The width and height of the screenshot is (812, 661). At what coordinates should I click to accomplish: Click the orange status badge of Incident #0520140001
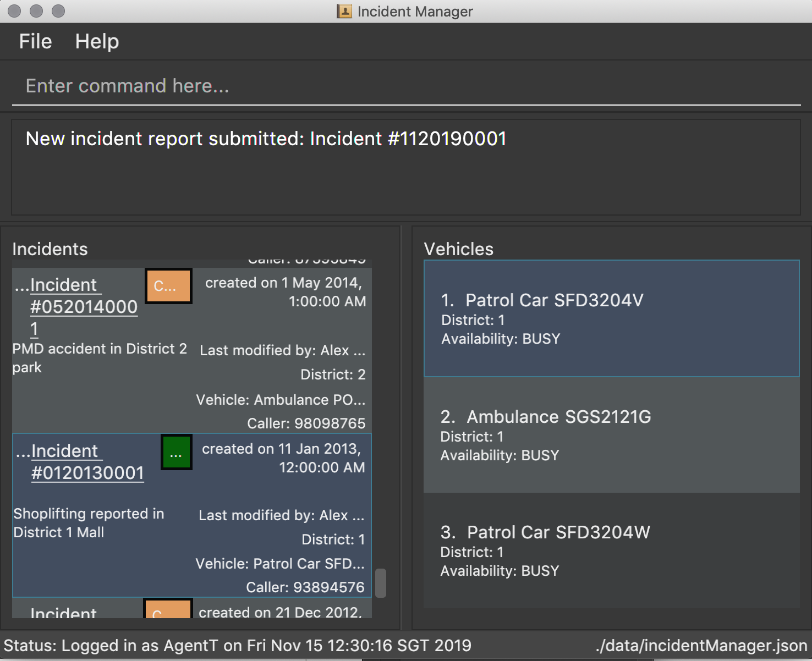click(169, 286)
